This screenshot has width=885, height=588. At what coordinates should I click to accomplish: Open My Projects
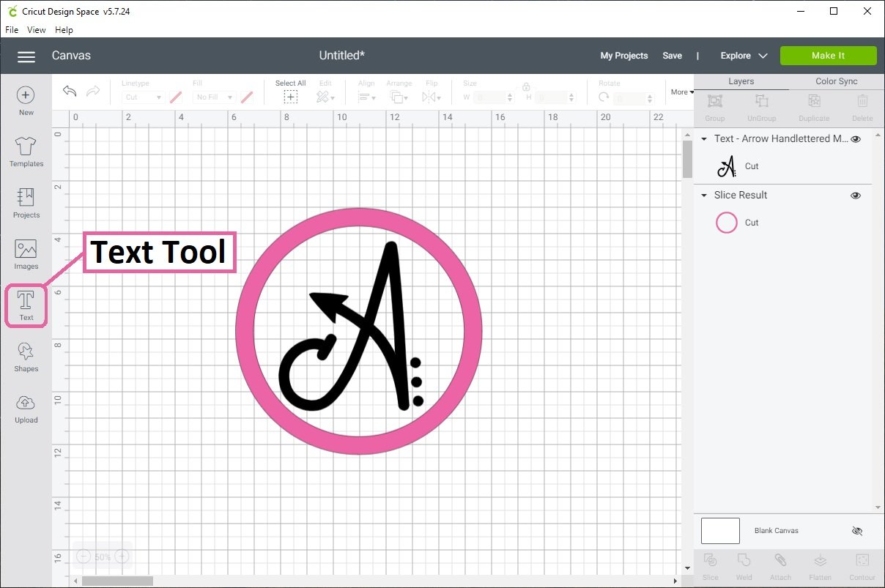click(x=624, y=56)
